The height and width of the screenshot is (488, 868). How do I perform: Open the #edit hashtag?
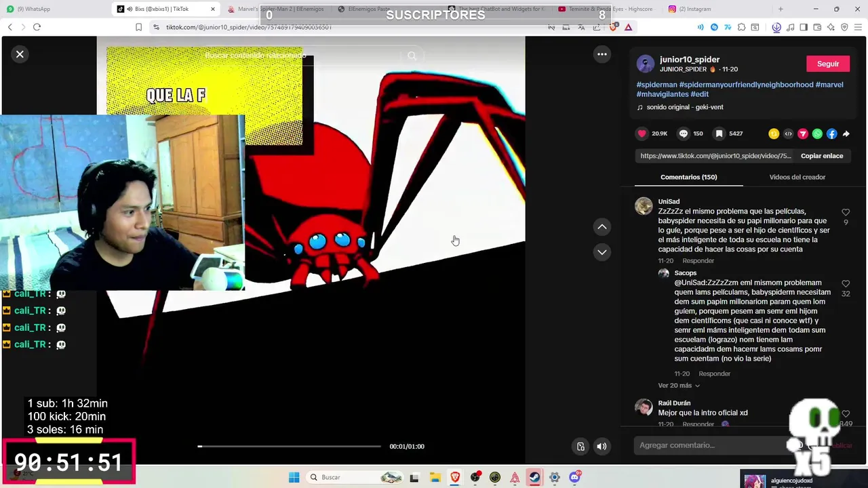point(700,94)
